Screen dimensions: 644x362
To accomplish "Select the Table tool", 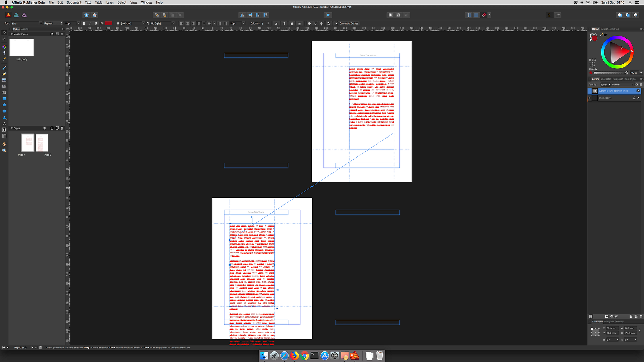I will click(4, 136).
